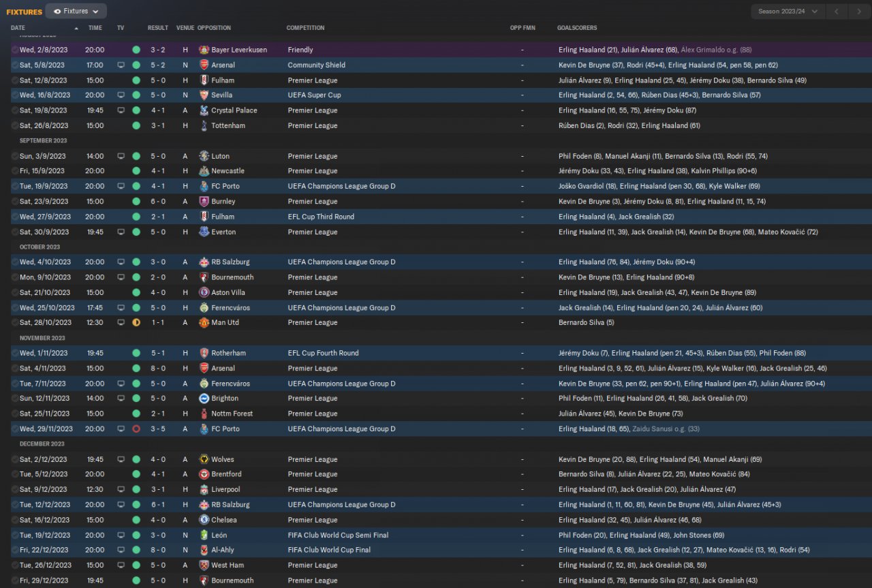
Task: Sort by the COMPETITION column header
Action: pos(305,28)
